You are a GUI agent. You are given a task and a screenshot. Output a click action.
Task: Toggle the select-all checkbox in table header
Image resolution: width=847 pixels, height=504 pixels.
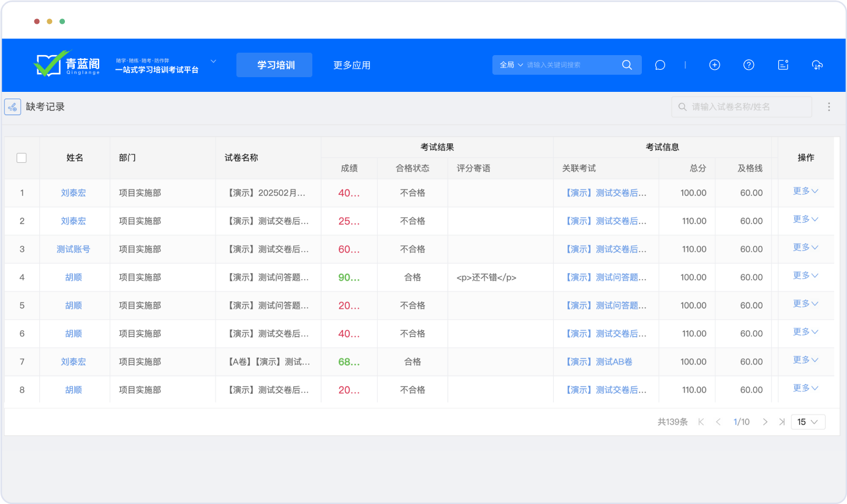[x=21, y=158]
